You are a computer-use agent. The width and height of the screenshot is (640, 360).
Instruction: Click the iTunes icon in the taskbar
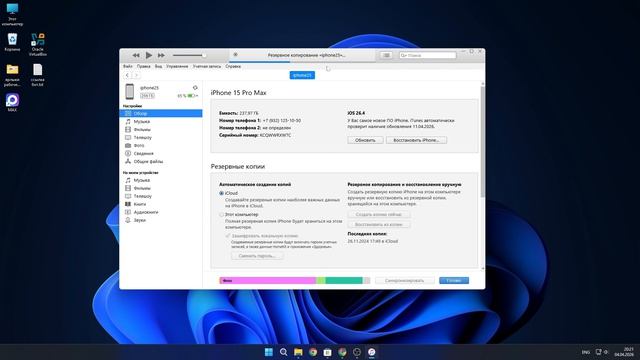click(x=371, y=352)
